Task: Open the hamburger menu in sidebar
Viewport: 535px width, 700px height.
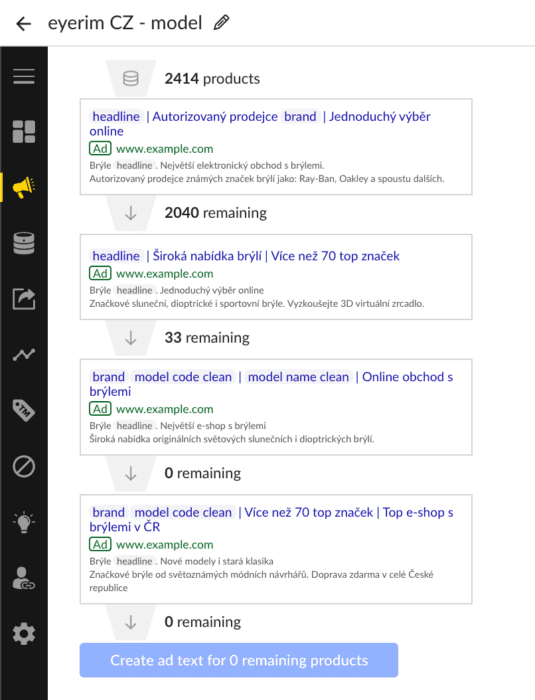Action: 24,76
